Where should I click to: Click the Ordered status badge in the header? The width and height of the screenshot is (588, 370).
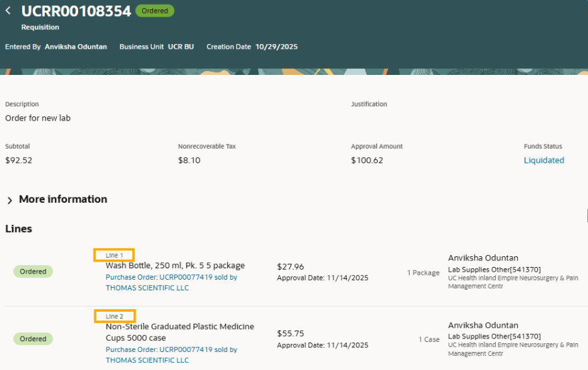(x=154, y=11)
